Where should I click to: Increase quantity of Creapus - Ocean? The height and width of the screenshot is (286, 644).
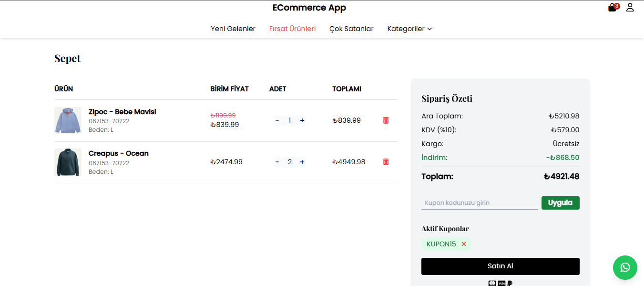pos(302,162)
